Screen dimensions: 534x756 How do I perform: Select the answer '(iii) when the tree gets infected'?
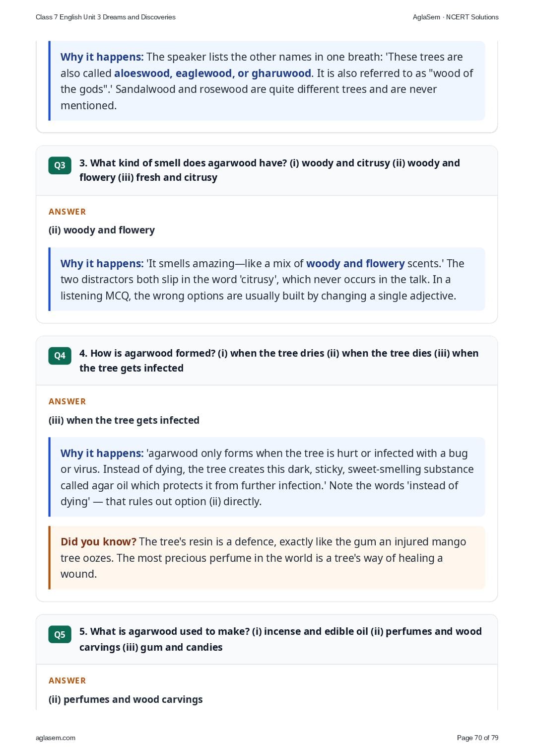tap(124, 420)
